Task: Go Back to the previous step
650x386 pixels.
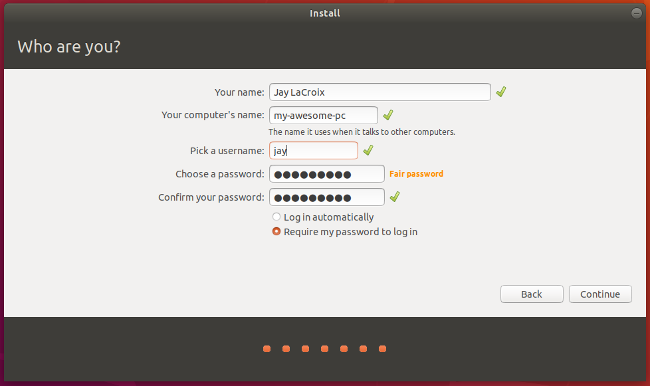Action: tap(532, 294)
